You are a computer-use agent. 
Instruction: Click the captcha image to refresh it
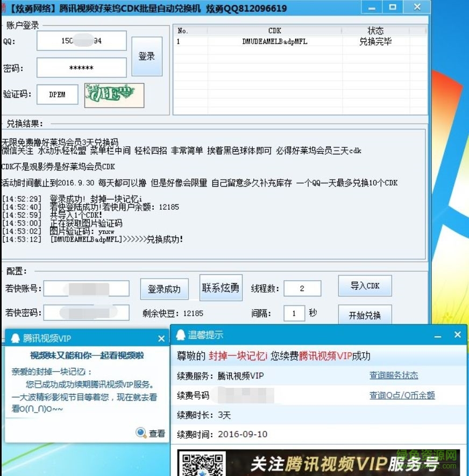[113, 95]
